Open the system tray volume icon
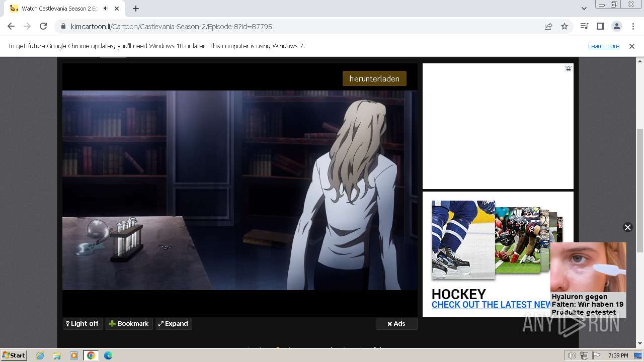The width and height of the screenshot is (644, 362). [572, 355]
